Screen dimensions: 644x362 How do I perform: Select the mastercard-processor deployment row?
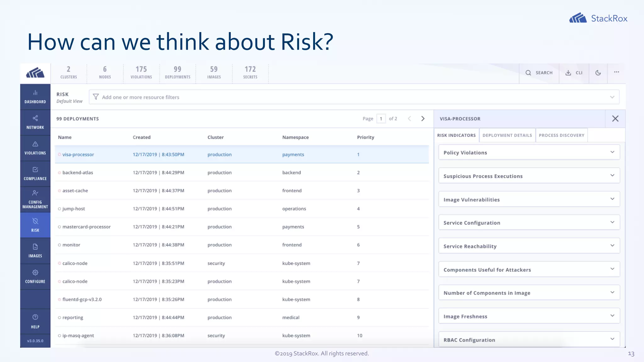click(x=242, y=227)
